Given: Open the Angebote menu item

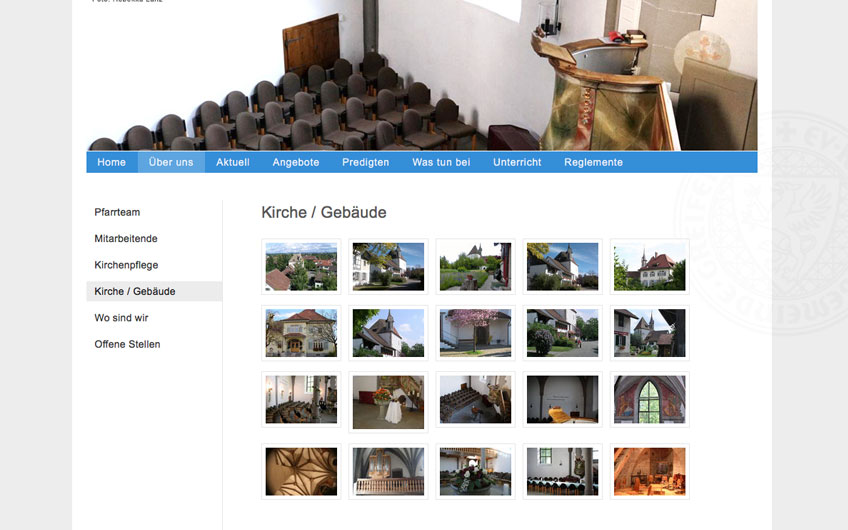Looking at the screenshot, I should pyautogui.click(x=296, y=162).
